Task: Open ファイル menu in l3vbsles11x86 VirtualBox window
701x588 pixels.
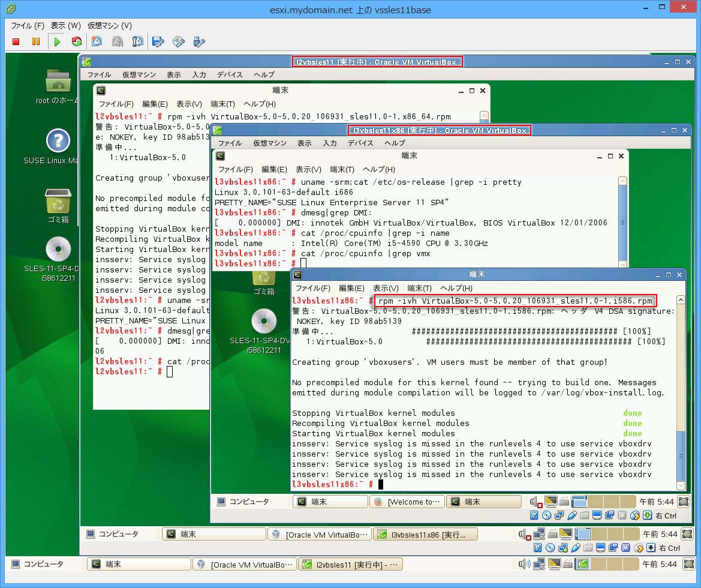Action: pyautogui.click(x=230, y=143)
